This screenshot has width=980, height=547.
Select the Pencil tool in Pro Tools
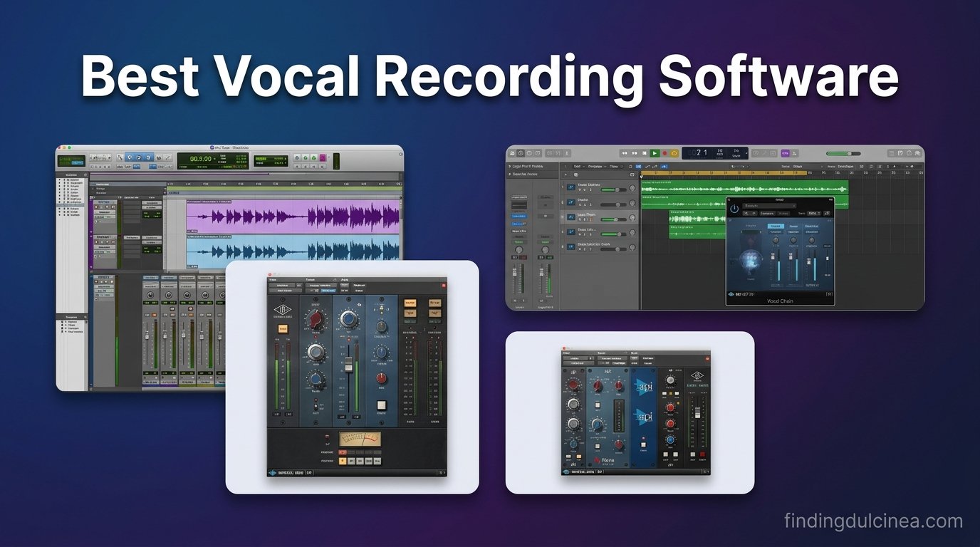point(168,157)
